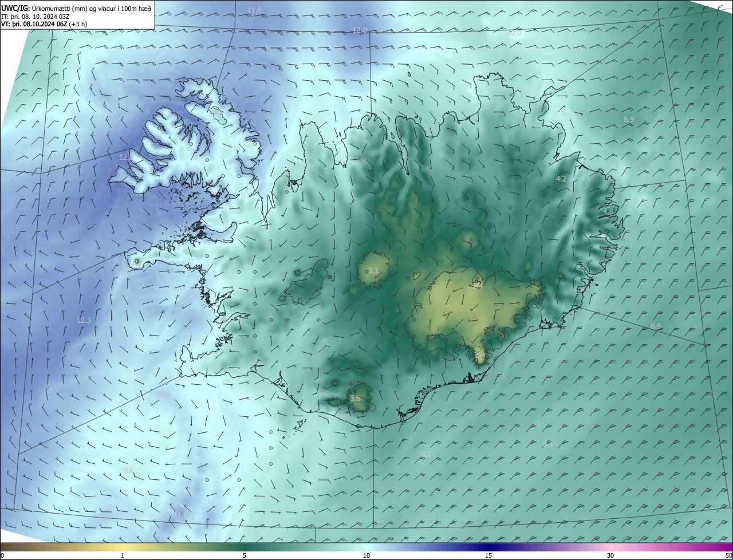Click the 11.9 value label on the map

tap(254, 10)
